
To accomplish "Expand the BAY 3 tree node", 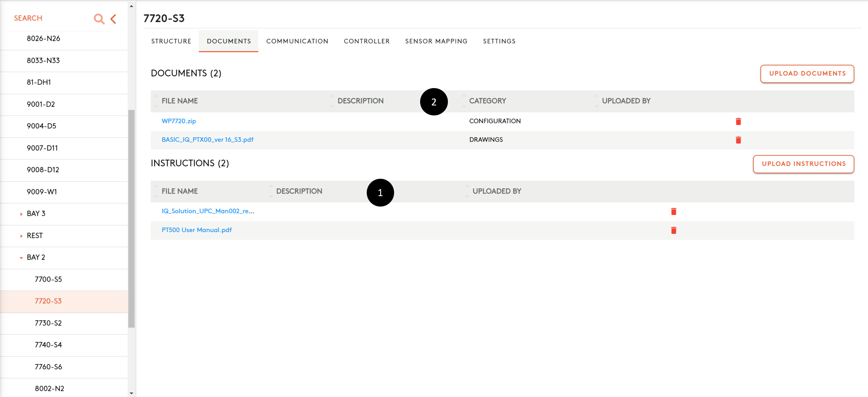I will (x=21, y=214).
